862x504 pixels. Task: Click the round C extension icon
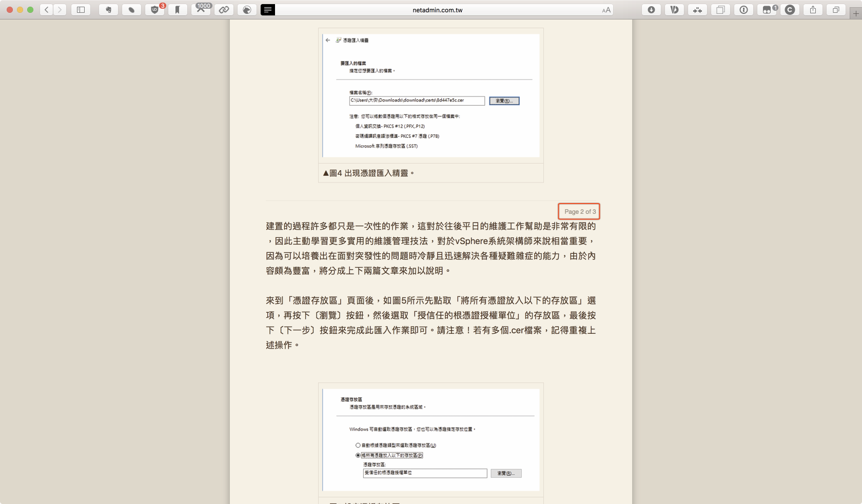pyautogui.click(x=790, y=10)
